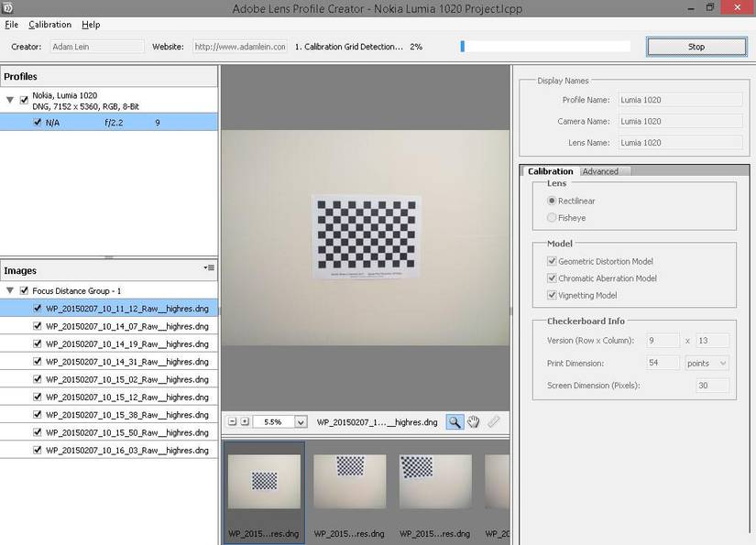This screenshot has height=545, width=756.
Task: Uncheck WP_20150207_10_15_02_Raw image checkbox
Action: 38,379
